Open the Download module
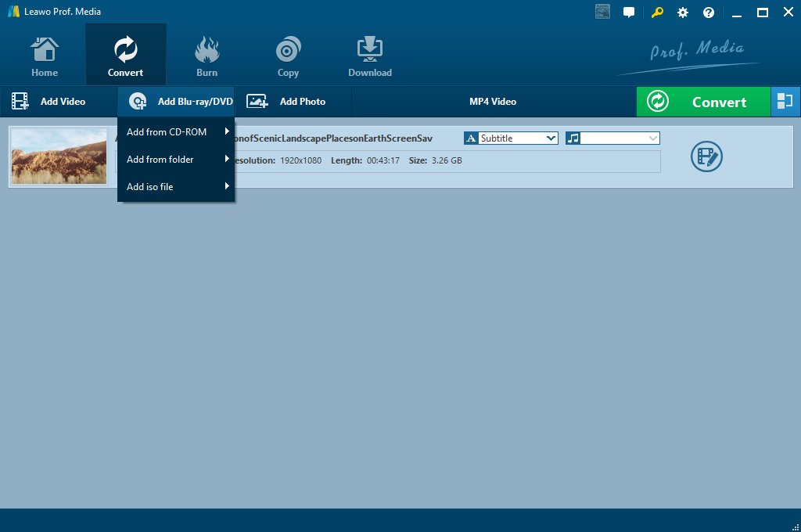This screenshot has width=801, height=532. pos(370,56)
